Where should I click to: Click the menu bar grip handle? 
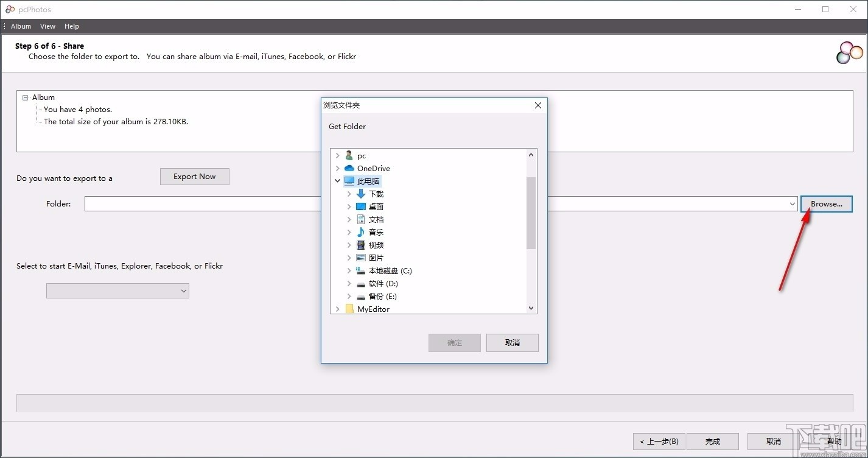pos(4,26)
